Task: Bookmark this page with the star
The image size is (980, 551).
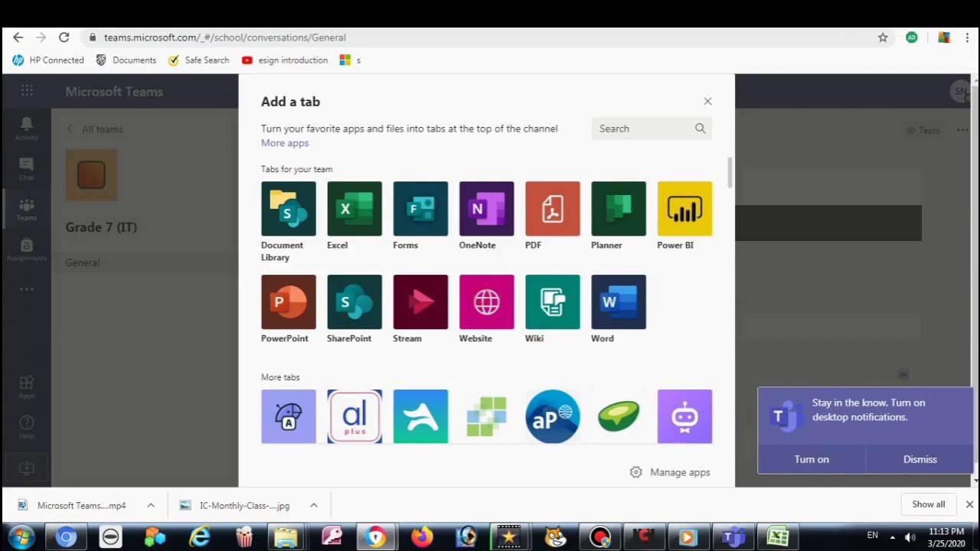Action: [x=883, y=37]
